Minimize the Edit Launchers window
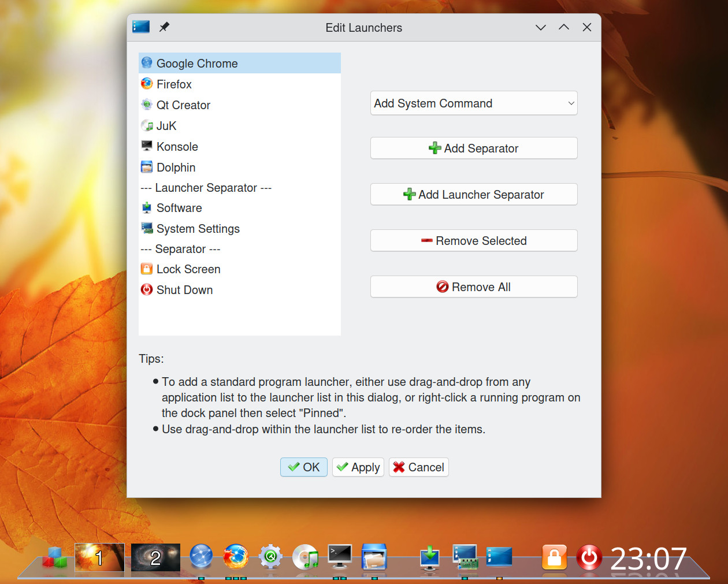Image resolution: width=728 pixels, height=584 pixels. coord(541,27)
